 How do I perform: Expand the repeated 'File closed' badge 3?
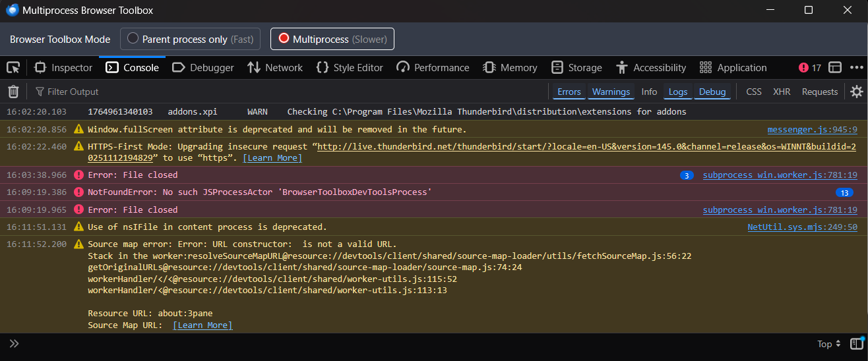tap(687, 175)
